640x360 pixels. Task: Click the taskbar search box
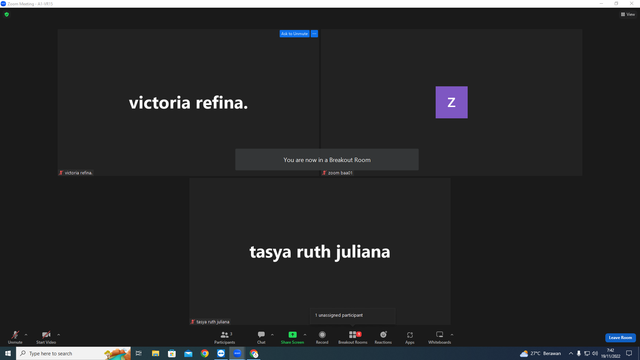[73, 353]
